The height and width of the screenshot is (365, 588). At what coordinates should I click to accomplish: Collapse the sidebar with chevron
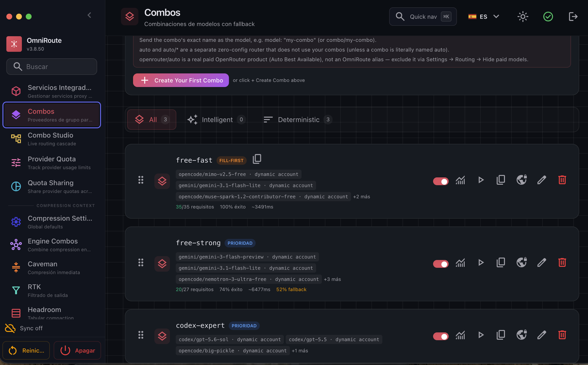tap(89, 15)
